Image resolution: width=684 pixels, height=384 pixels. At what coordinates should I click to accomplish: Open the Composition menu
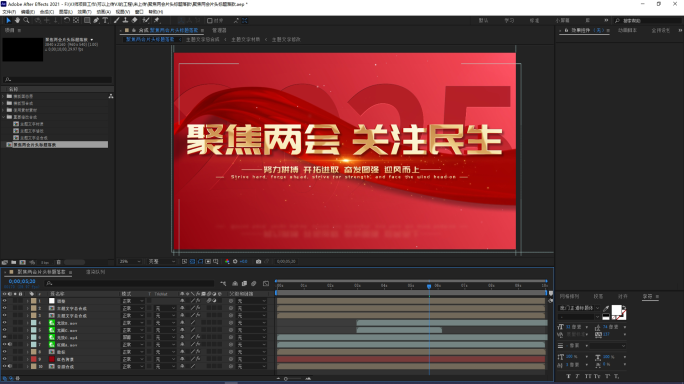tap(47, 12)
